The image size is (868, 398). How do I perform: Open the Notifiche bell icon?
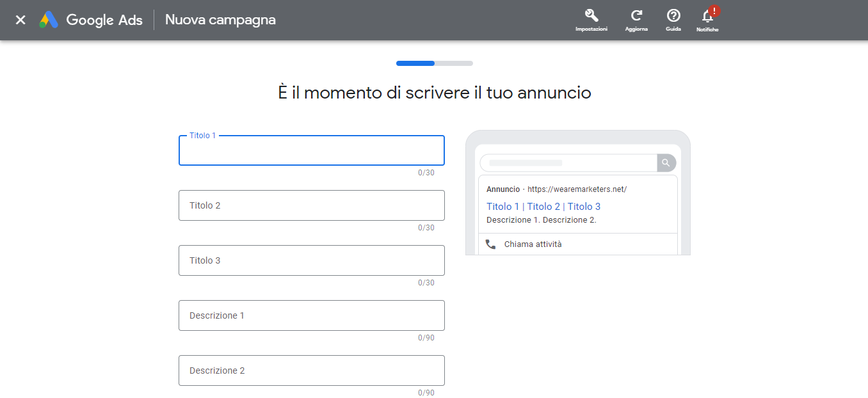tap(707, 17)
